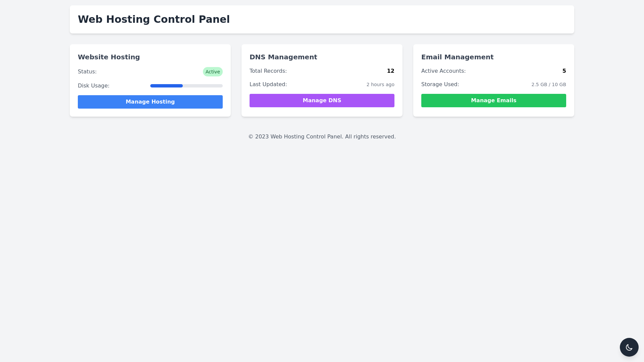Click the 'Total Records:' label
The image size is (644, 362).
268,71
